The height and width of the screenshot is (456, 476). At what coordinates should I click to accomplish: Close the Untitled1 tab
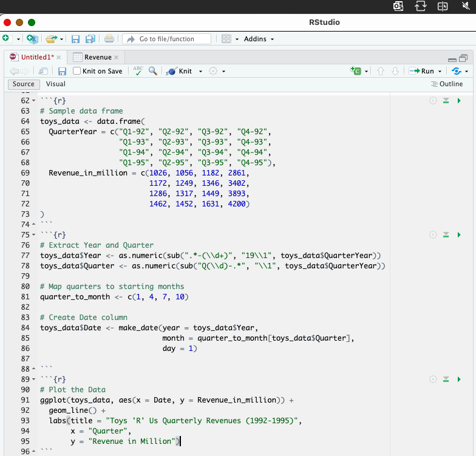[x=58, y=57]
